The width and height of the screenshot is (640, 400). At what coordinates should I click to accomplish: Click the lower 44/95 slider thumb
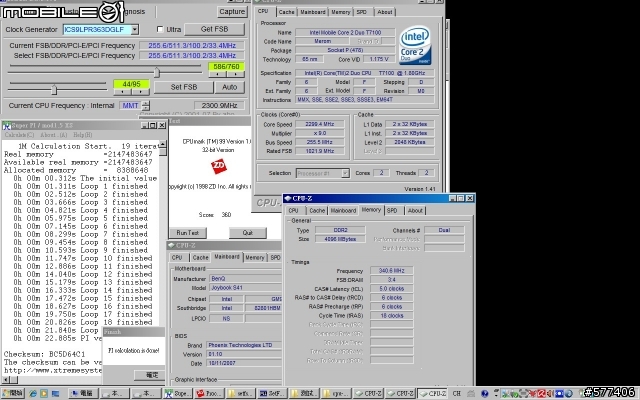tap(54, 89)
